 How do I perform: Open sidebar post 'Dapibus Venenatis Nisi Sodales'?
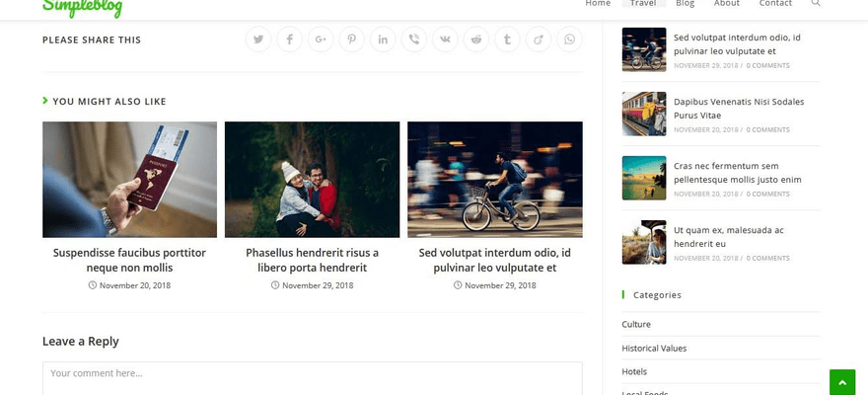click(739, 109)
